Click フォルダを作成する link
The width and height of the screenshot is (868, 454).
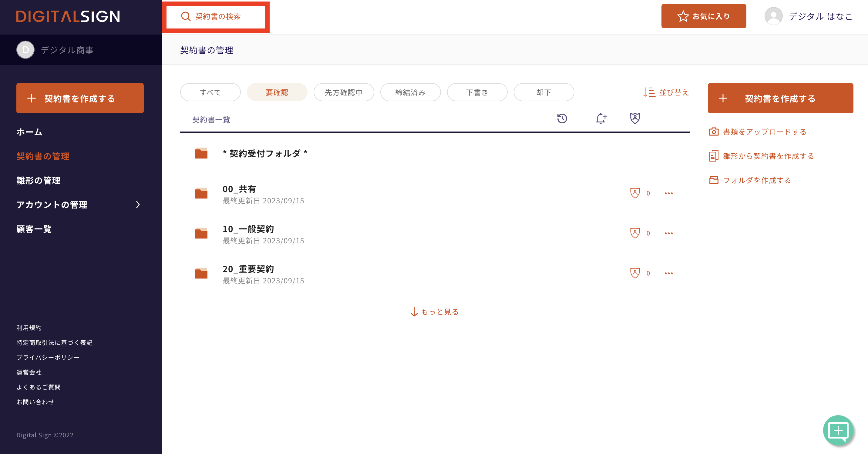757,180
